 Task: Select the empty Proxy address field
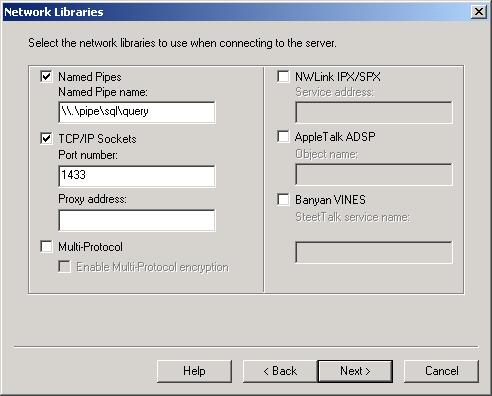(x=137, y=220)
